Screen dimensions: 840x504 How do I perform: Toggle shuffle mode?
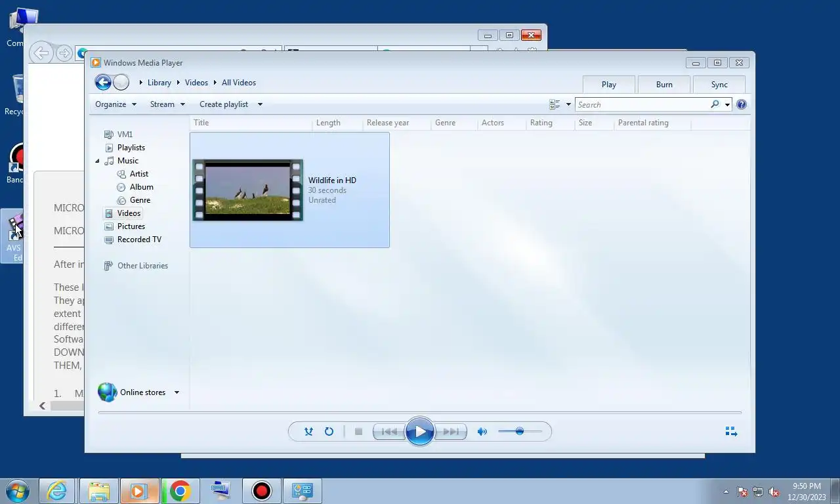tap(308, 431)
